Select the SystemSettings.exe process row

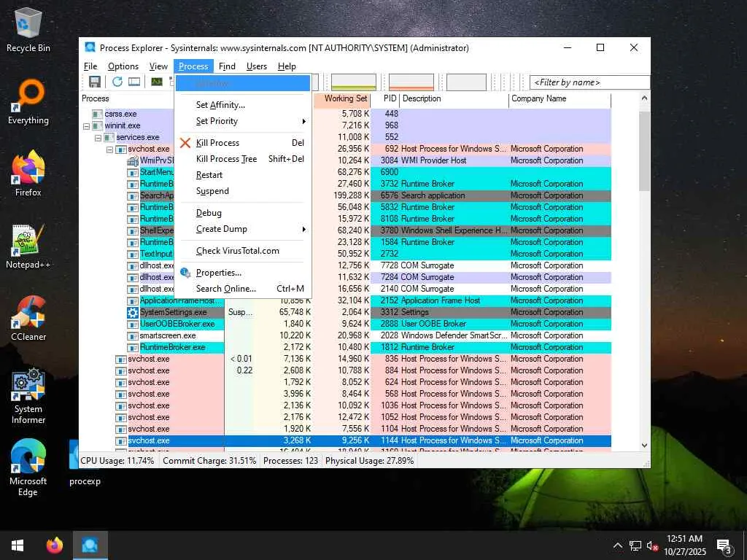coord(345,312)
